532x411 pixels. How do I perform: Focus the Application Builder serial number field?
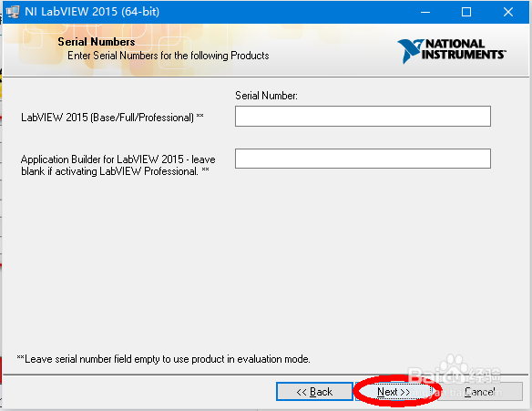[x=363, y=159]
